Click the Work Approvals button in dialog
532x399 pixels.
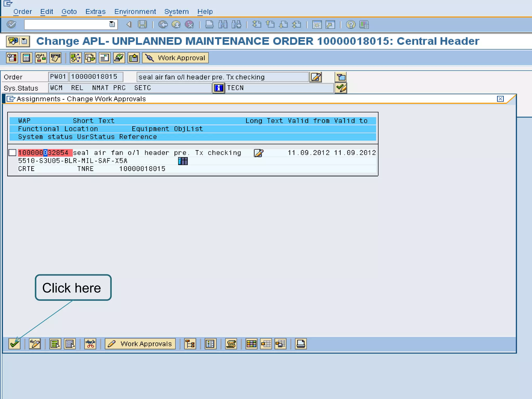[140, 344]
